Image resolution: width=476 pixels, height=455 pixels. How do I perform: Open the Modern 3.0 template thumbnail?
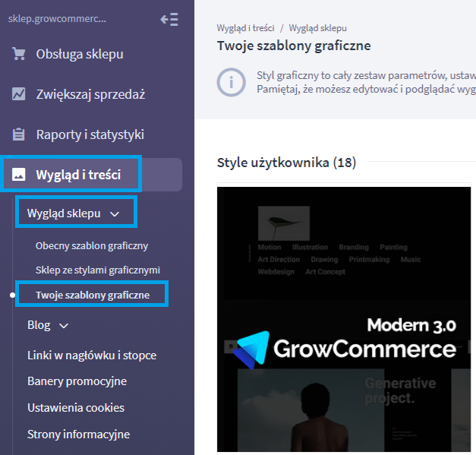click(344, 319)
